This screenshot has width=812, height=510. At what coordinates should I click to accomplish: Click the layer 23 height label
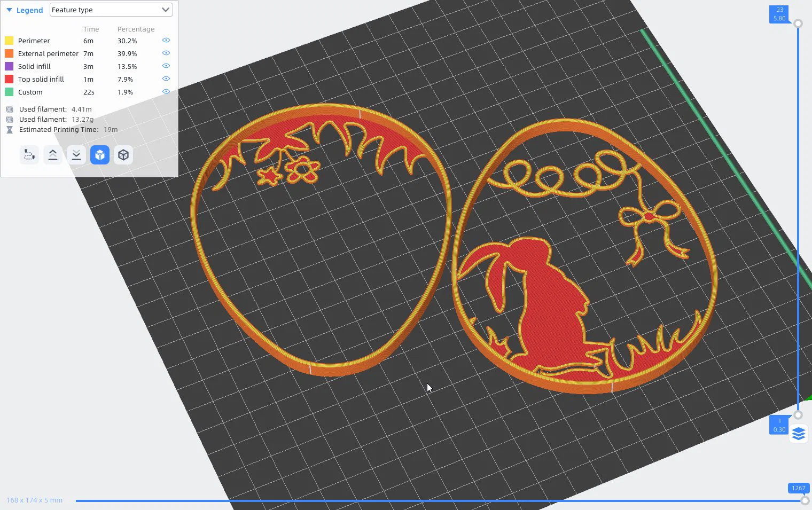[x=779, y=14]
